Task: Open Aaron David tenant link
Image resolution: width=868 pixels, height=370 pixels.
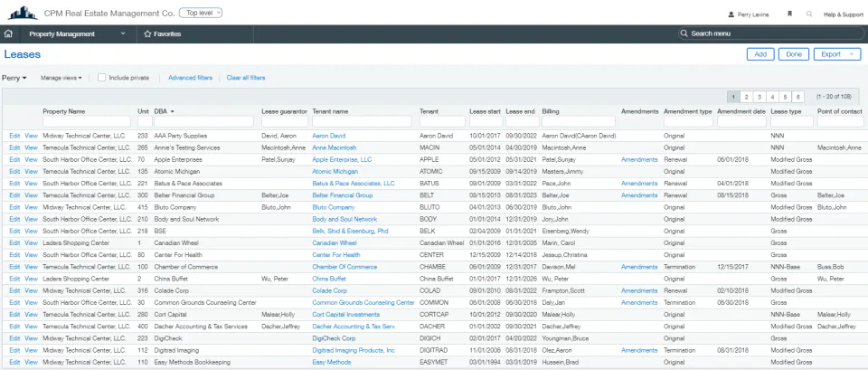Action: click(329, 136)
